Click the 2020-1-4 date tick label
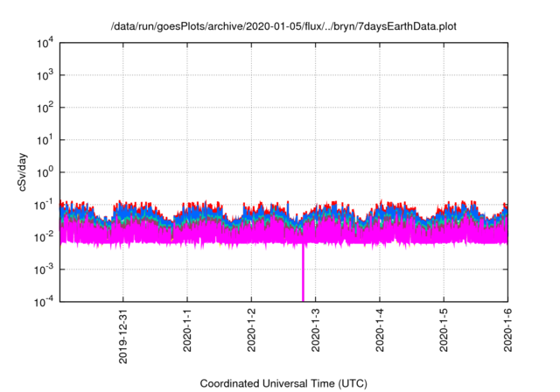Screen dimensions: 560x392 pyautogui.click(x=380, y=331)
